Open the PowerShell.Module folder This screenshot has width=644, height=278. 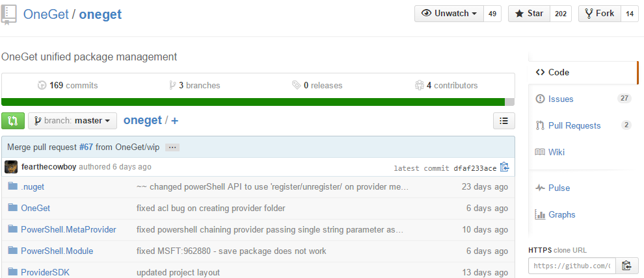pyautogui.click(x=57, y=251)
